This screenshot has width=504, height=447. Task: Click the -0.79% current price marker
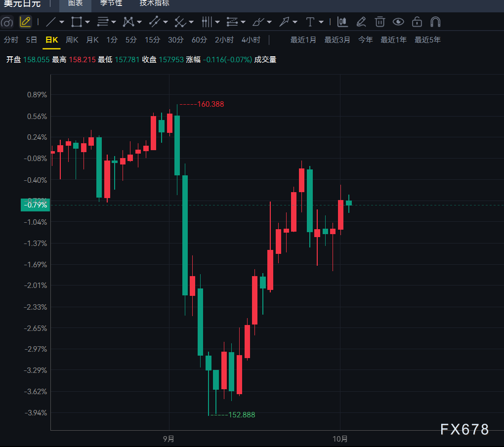pos(36,204)
